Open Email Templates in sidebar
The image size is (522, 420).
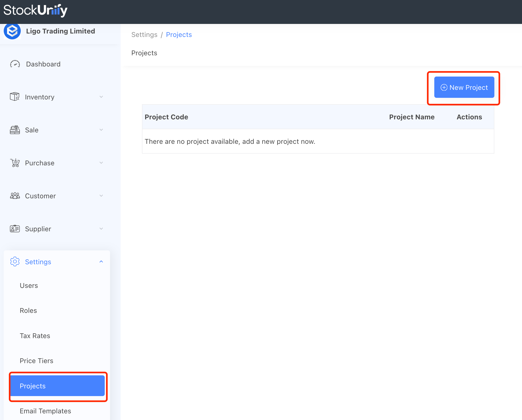pos(45,411)
